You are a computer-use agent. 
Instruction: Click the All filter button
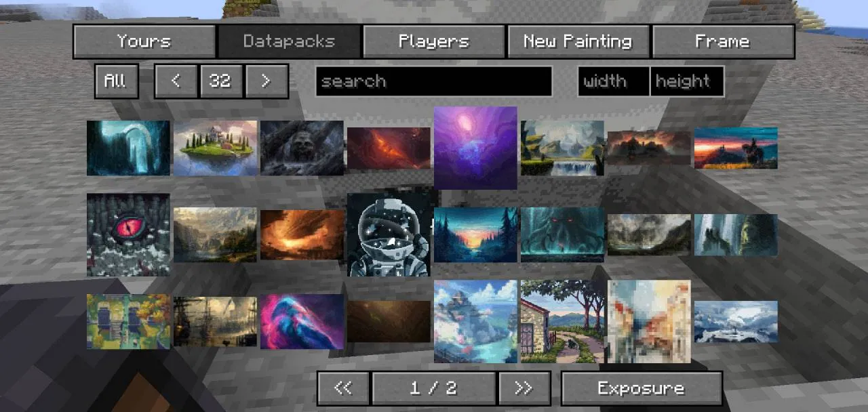116,81
